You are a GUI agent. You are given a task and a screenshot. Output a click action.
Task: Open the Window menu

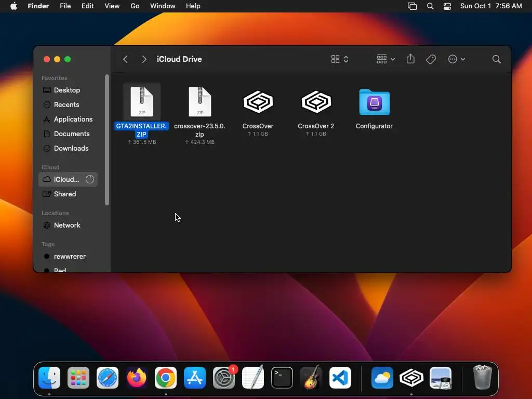click(163, 6)
